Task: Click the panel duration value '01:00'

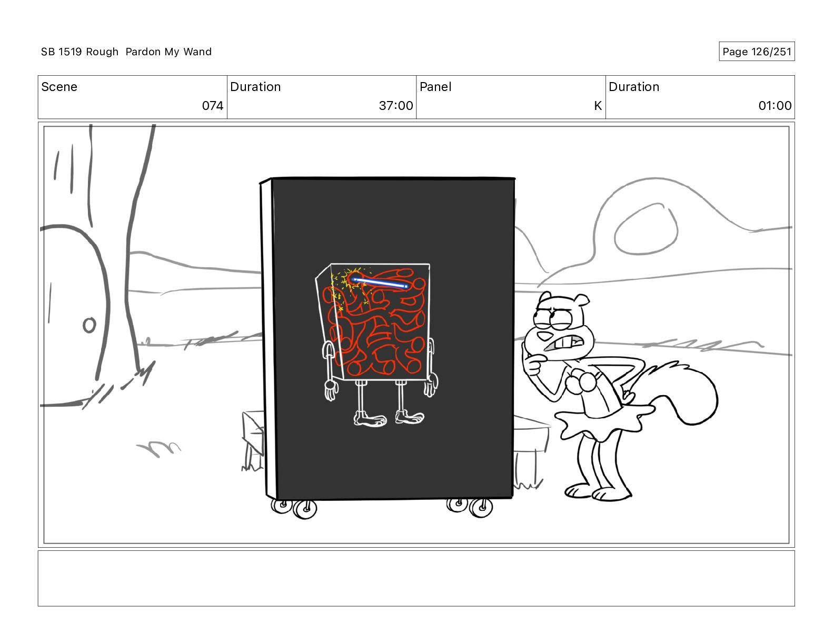Action: point(775,106)
